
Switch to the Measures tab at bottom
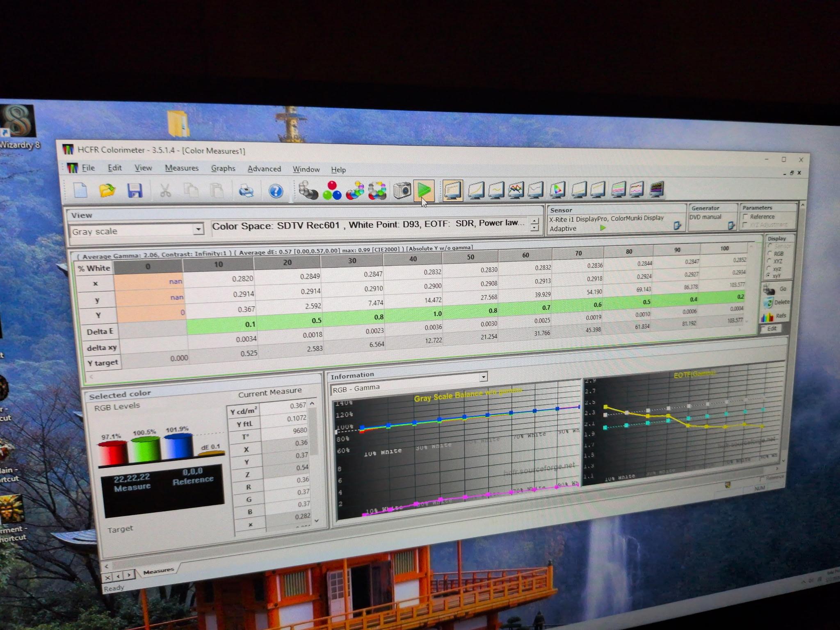click(x=158, y=571)
